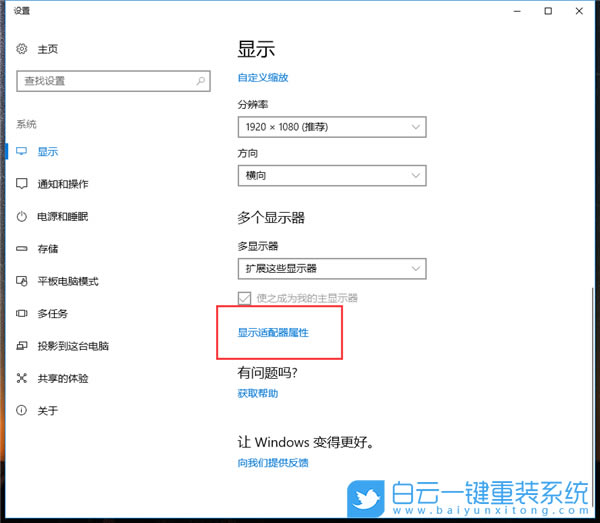Open the 分辨率 resolution dropdown
This screenshot has width=600, height=523.
332,127
